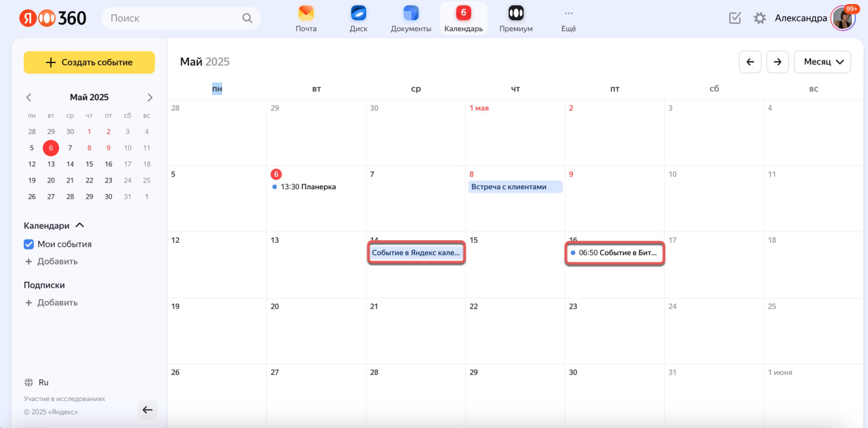
Task: Go to next month in mini calendar
Action: [x=150, y=98]
